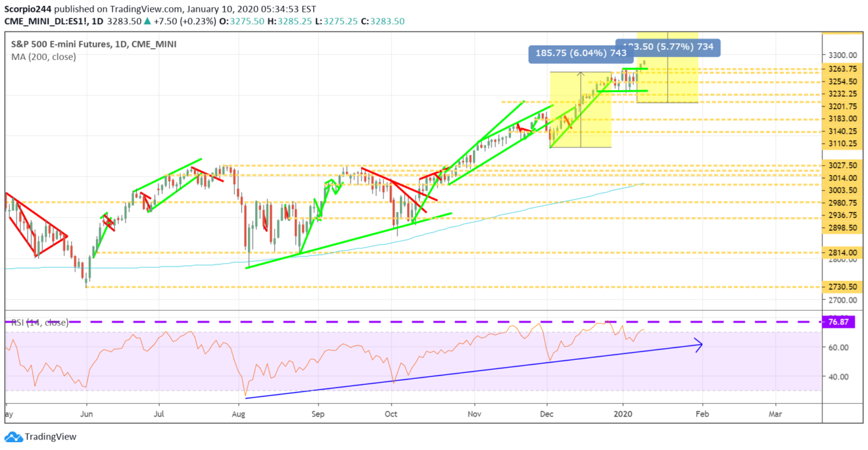Click the TradingView cloud logo icon
This screenshot has height=450, width=868.
tap(12, 437)
